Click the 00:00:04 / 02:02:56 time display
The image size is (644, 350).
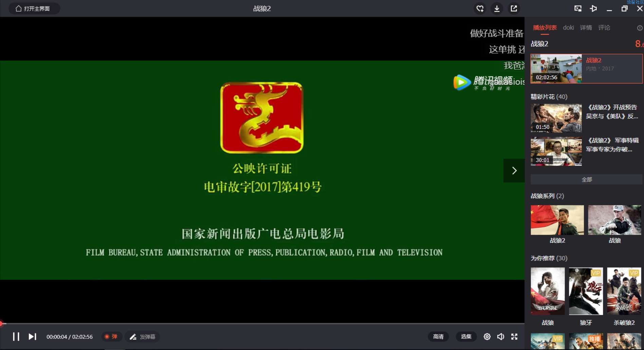pos(70,337)
